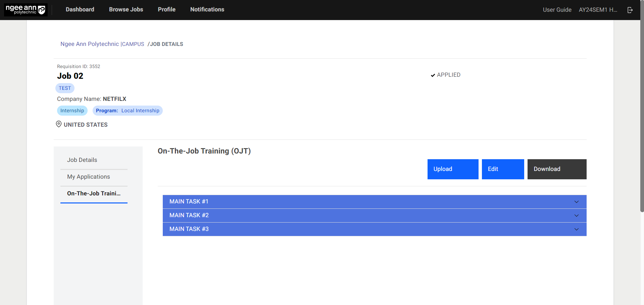Click the location pin icon
The width and height of the screenshot is (644, 305).
59,124
